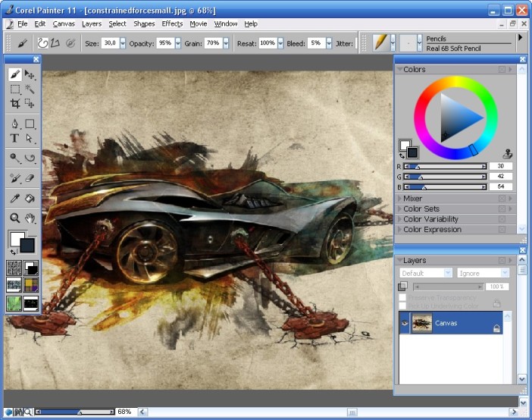
Task: Activate the Magnifier zoom tool
Action: (x=14, y=218)
